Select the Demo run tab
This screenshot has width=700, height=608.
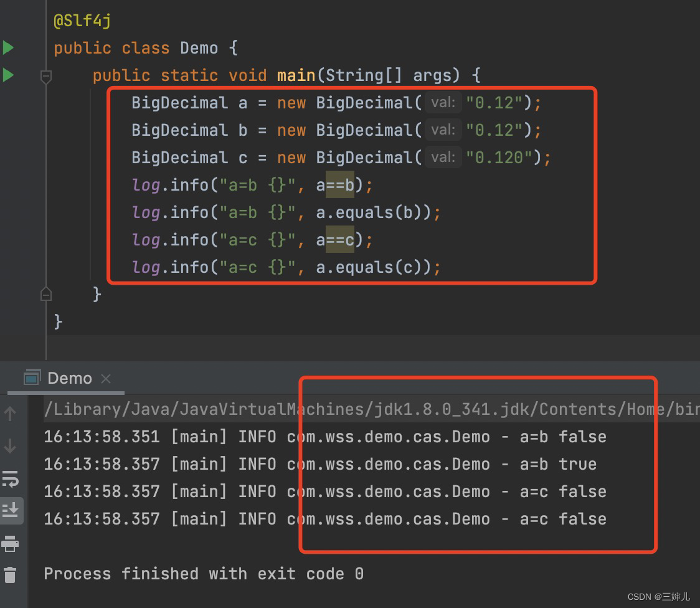click(69, 378)
